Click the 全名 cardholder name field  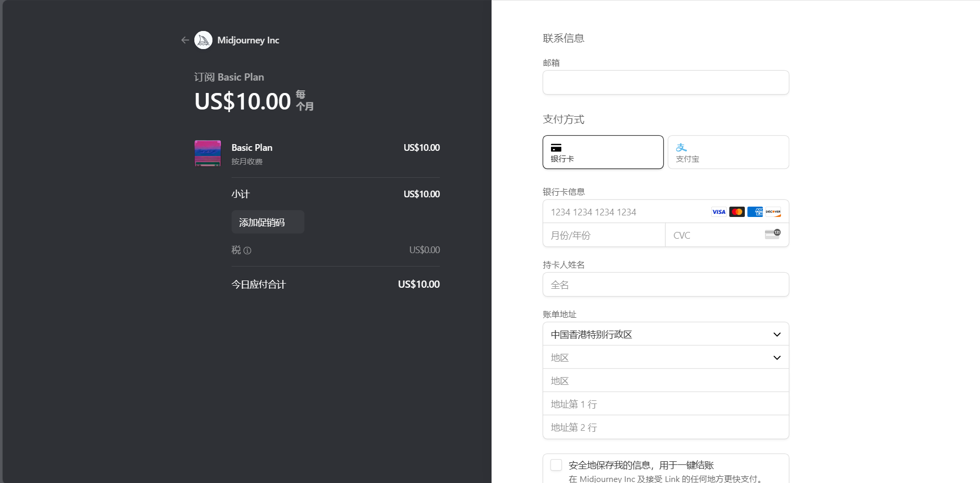point(666,285)
